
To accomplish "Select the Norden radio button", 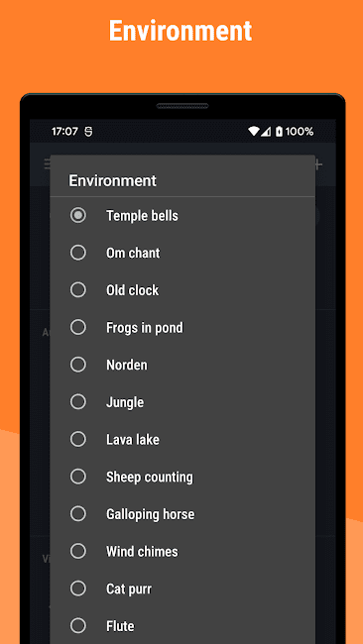I will (x=78, y=365).
